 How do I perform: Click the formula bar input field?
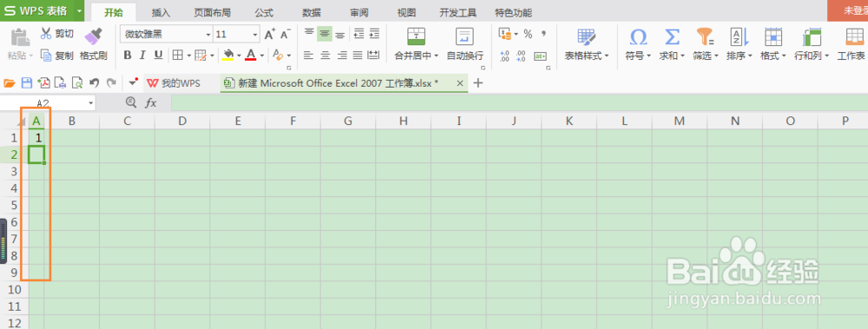[x=519, y=102]
